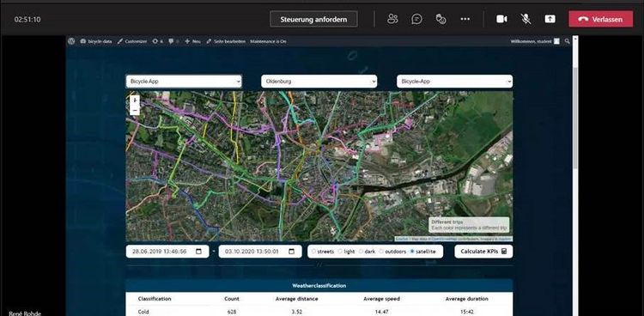Expand the Oldenburg city dropdown
This screenshot has width=644, height=316.
(x=319, y=82)
